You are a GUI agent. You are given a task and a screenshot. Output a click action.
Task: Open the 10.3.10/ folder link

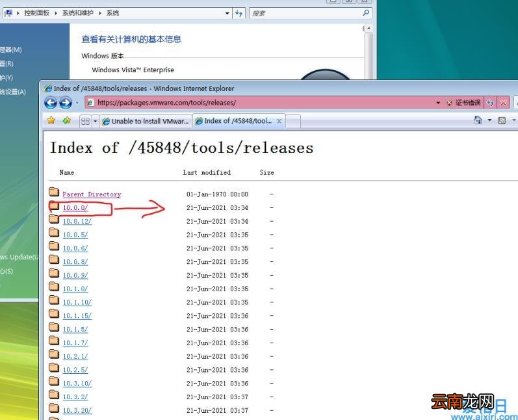click(x=77, y=384)
